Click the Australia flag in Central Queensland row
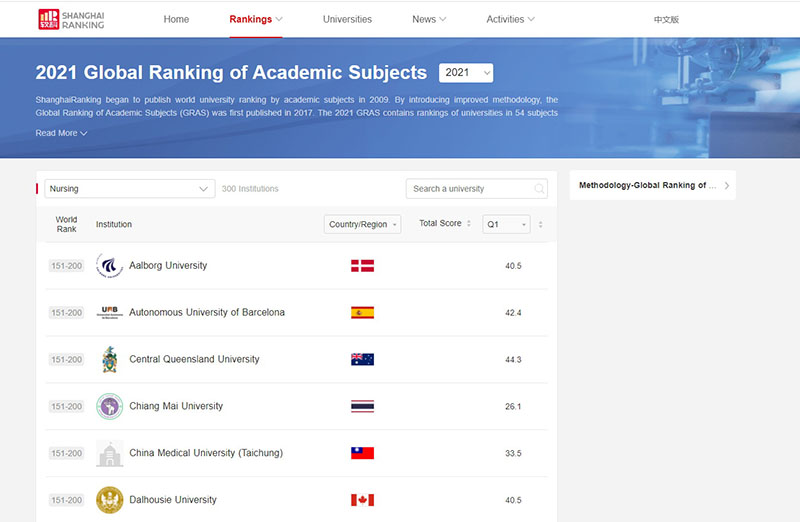The image size is (800, 522). [x=362, y=360]
